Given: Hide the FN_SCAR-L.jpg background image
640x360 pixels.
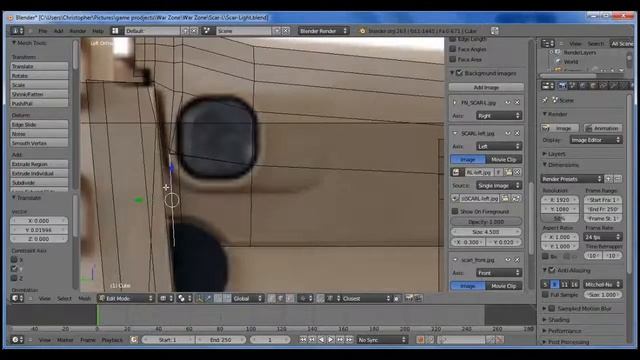Looking at the screenshot, I should [508, 102].
